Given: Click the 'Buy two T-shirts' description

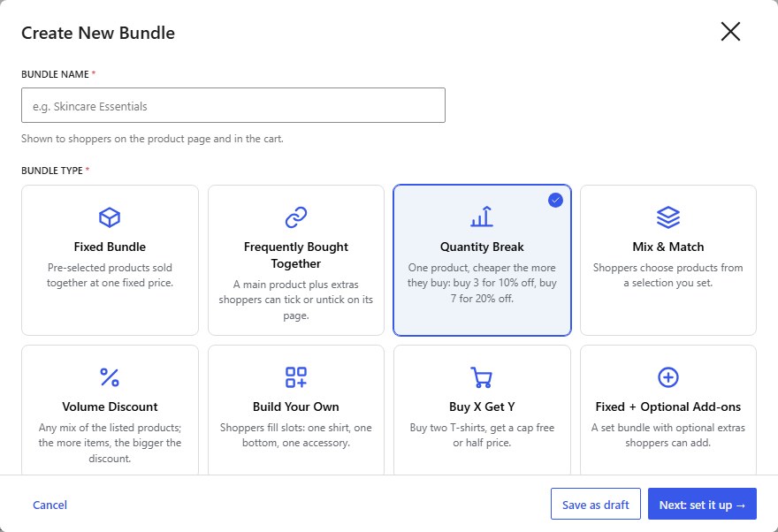Looking at the screenshot, I should [482, 435].
